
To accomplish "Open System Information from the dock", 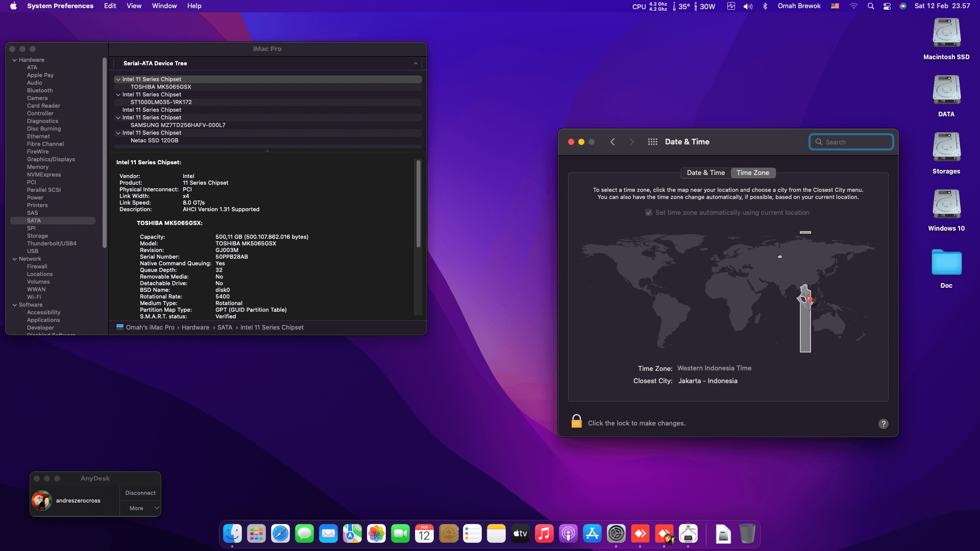I will click(x=688, y=534).
